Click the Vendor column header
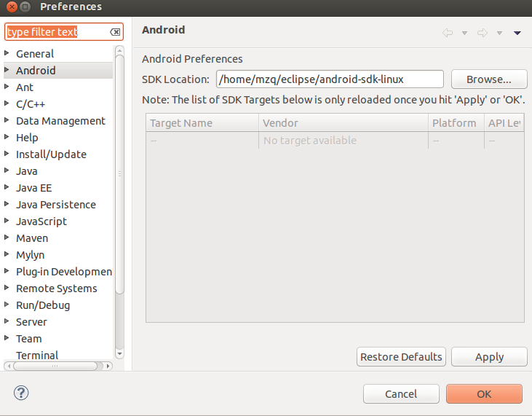Screen dimensions: 532x416 coord(344,123)
